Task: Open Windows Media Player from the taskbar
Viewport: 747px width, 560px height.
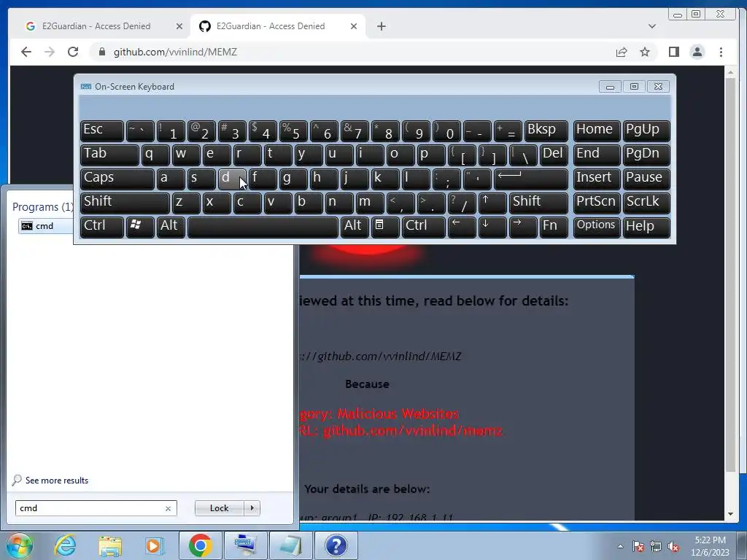Action: click(155, 545)
